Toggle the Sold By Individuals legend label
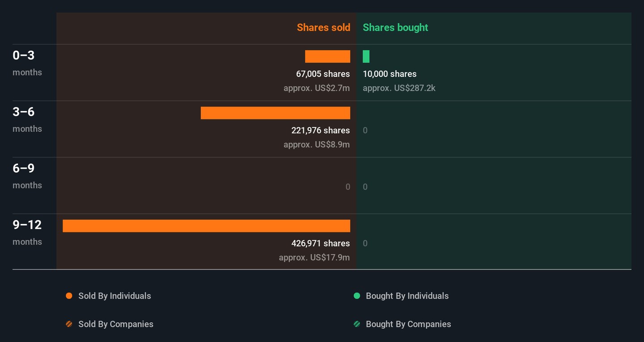This screenshot has height=342, width=644. pos(114,296)
